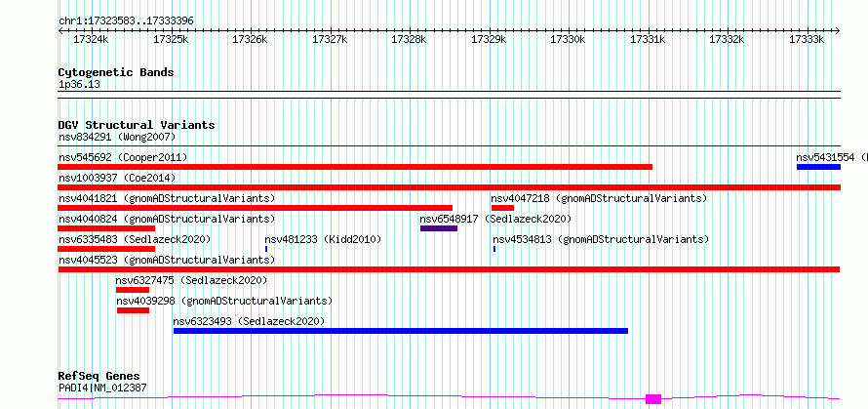Click the Cytogenetic Bands track title
Viewport: 868px width, 409px height.
coord(116,72)
